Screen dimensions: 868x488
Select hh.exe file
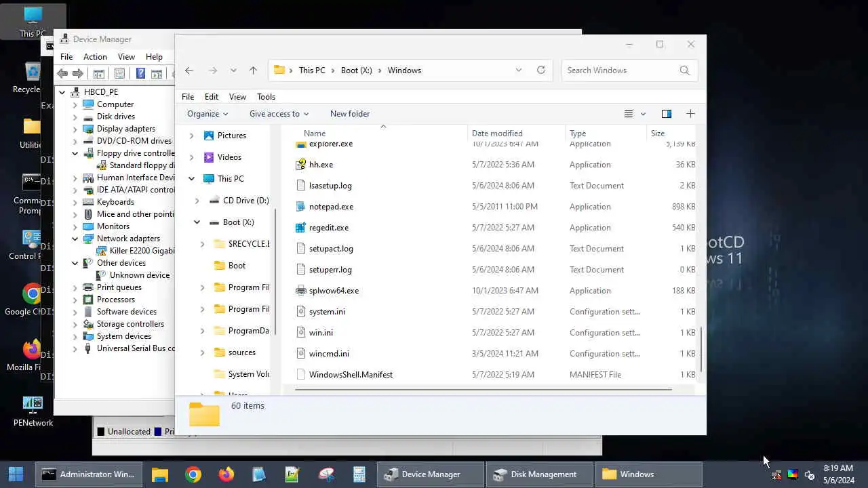click(x=321, y=165)
